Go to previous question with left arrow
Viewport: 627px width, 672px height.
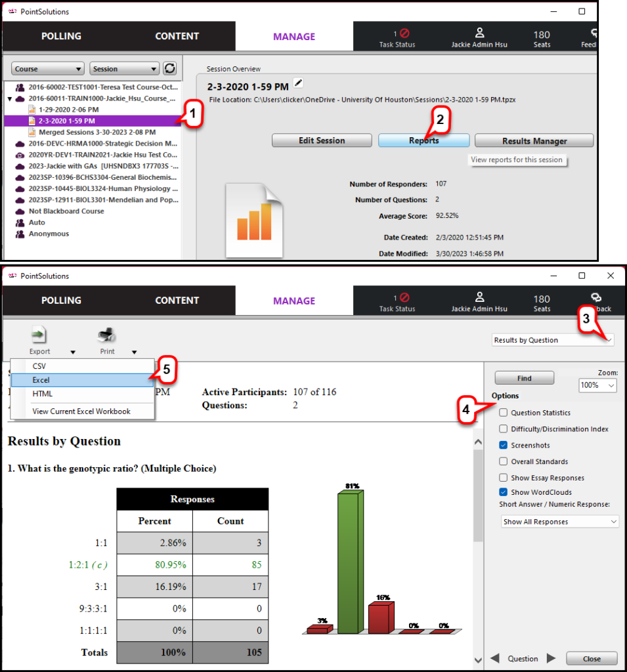click(495, 658)
